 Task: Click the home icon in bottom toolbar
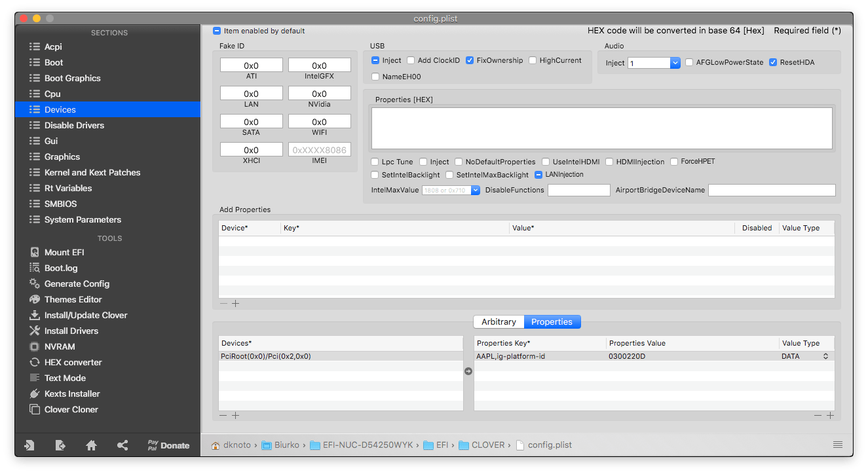(91, 445)
